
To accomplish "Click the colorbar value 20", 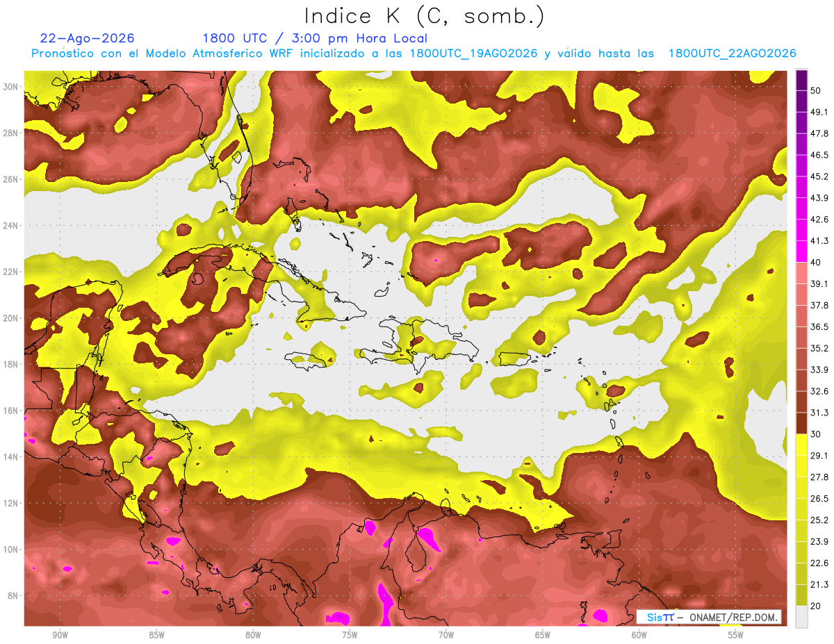I will click(x=817, y=606).
